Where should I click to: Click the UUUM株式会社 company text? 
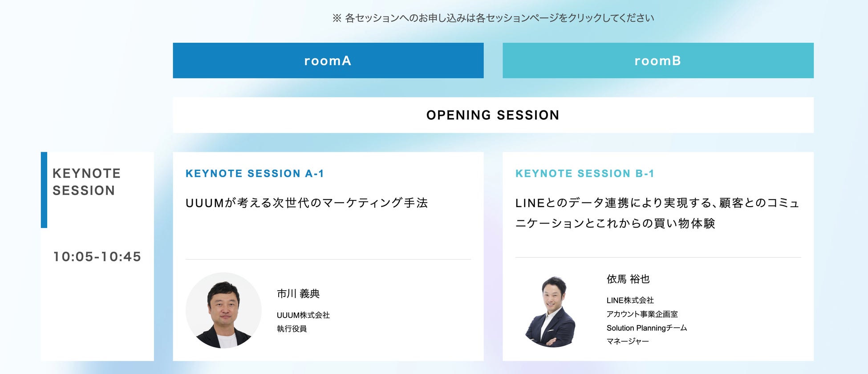(303, 315)
